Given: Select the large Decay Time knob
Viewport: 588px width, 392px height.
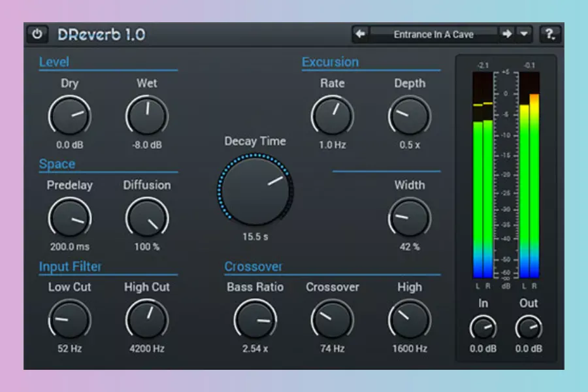Looking at the screenshot, I should pyautogui.click(x=255, y=190).
